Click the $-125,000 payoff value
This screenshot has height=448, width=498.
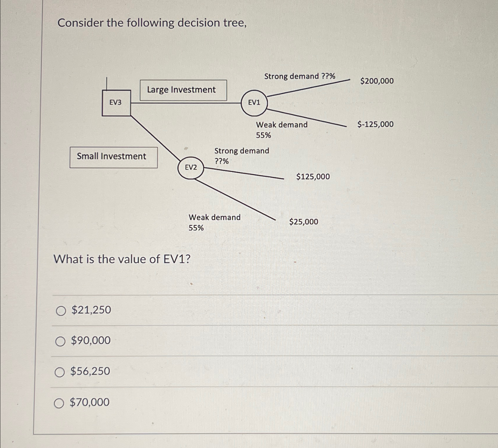point(375,124)
